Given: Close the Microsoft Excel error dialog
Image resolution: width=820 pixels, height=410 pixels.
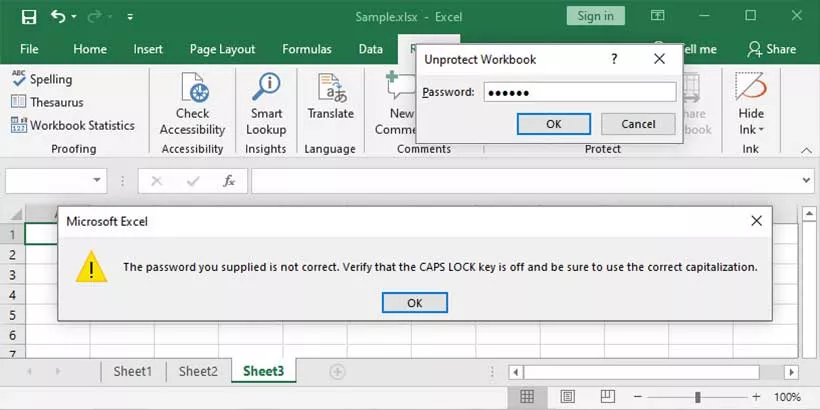Looking at the screenshot, I should coord(756,221).
